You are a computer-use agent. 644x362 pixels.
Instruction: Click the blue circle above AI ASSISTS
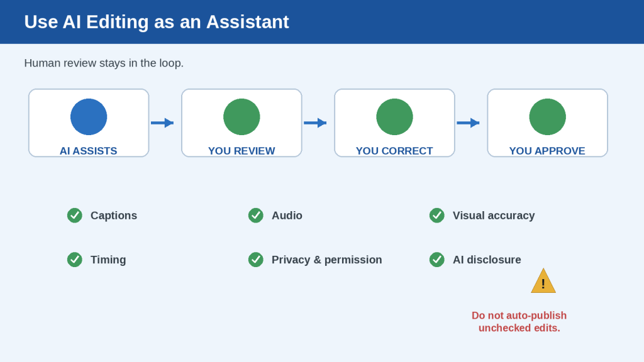pos(89,116)
